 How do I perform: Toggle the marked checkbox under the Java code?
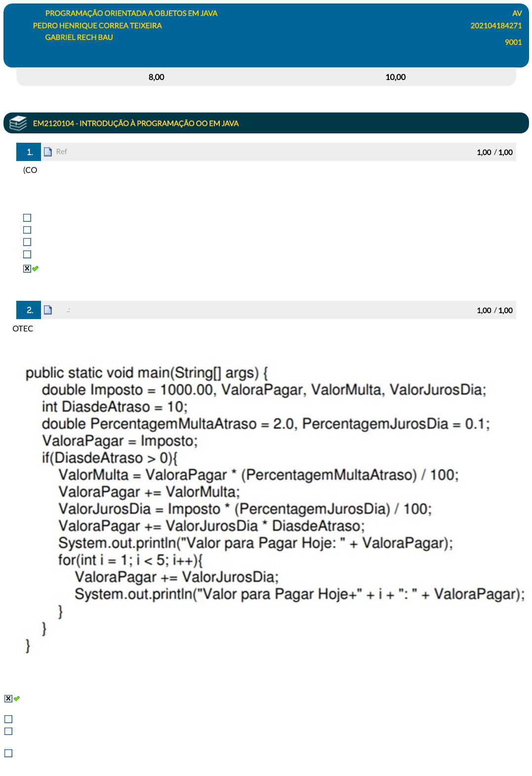click(x=8, y=698)
